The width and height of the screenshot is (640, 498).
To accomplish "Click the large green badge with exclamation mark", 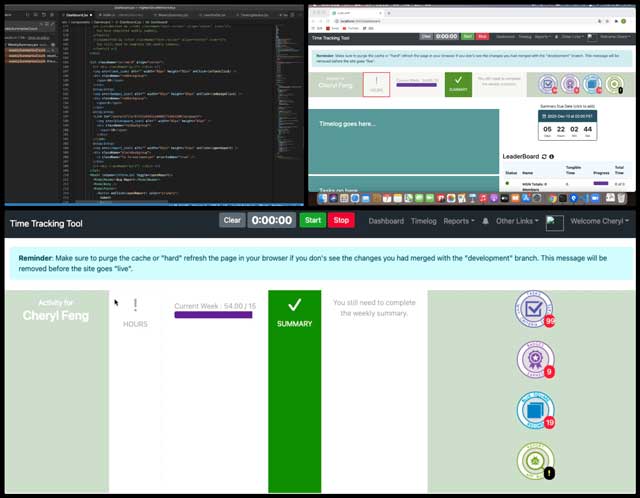I will pos(534,462).
